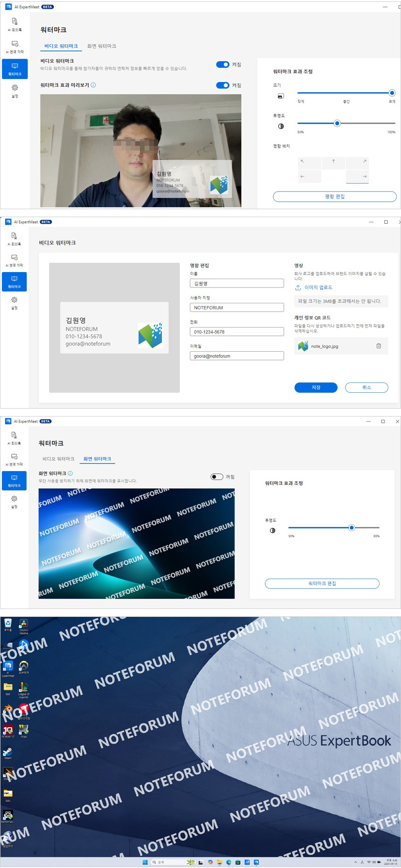
Task: Switch to the unselected 비디오 워터마크 tab
Action: (x=58, y=459)
